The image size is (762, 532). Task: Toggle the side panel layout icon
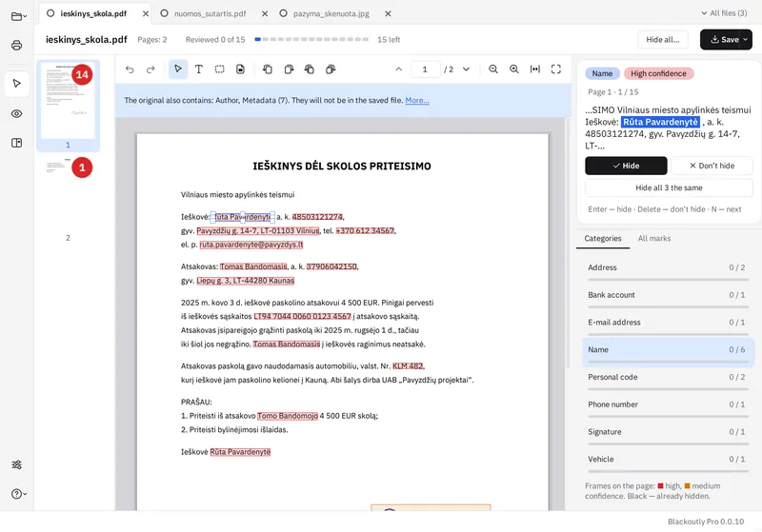pos(16,143)
